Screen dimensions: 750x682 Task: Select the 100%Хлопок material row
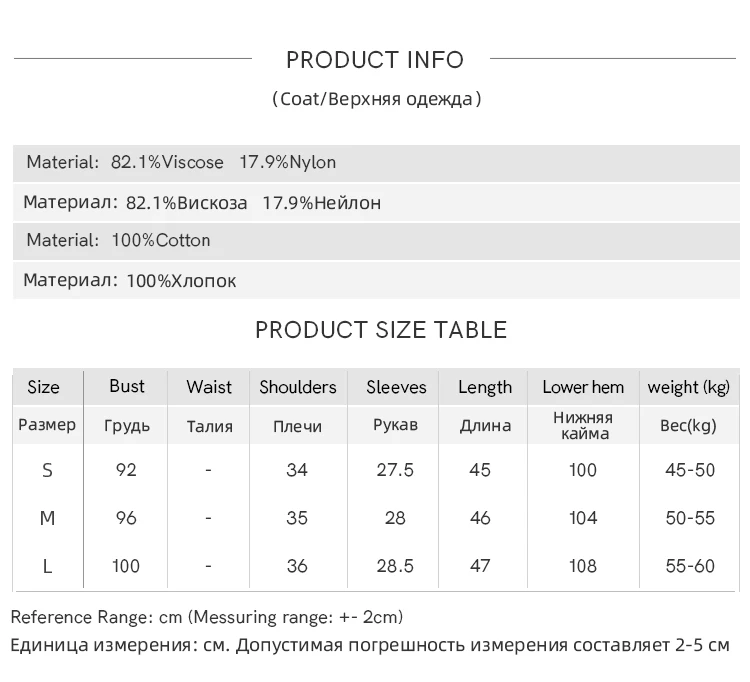click(376, 281)
